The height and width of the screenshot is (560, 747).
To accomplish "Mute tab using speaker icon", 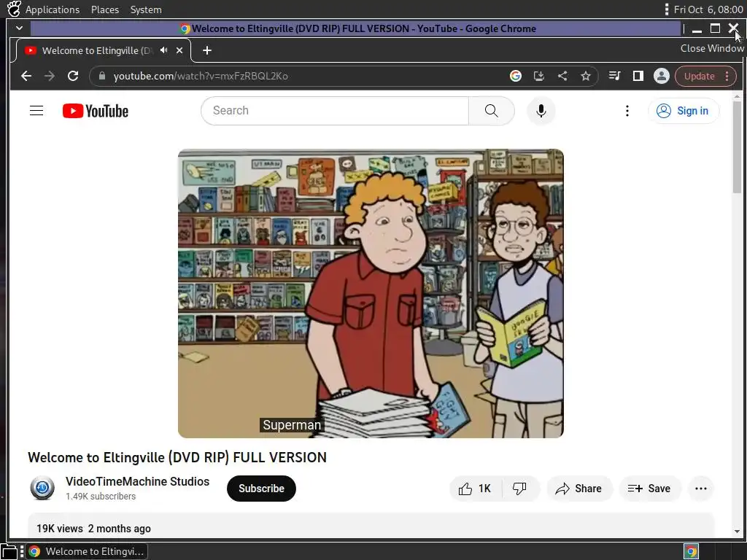I will click(x=164, y=50).
